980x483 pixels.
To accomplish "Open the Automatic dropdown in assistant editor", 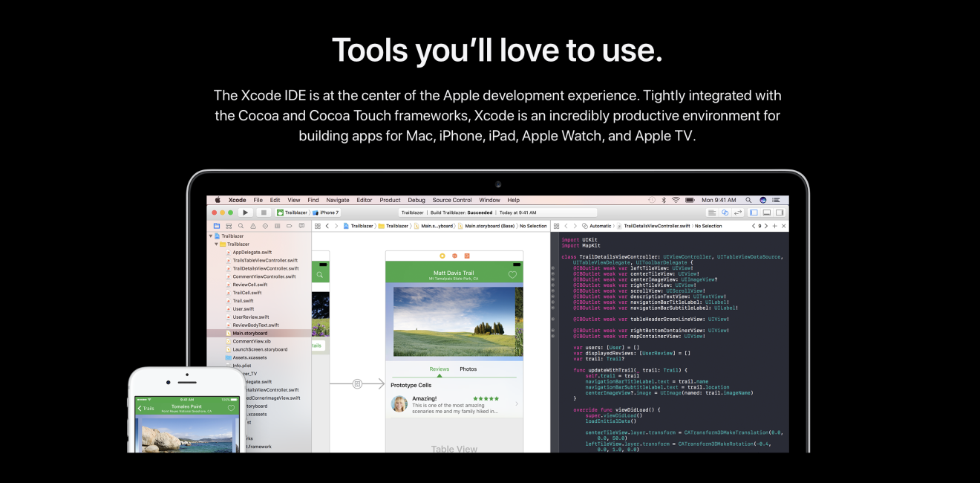I will 601,226.
